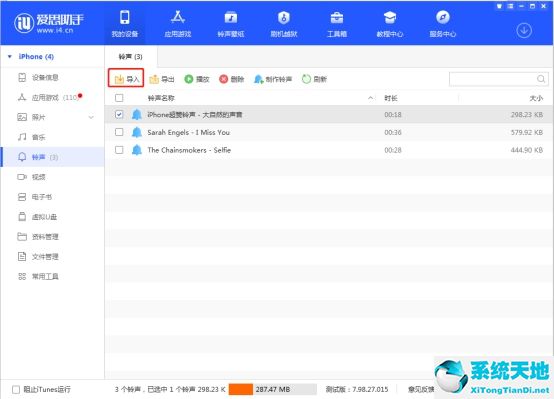
Task: Click the skin shirt icon in title bar
Action: pyautogui.click(x=499, y=6)
